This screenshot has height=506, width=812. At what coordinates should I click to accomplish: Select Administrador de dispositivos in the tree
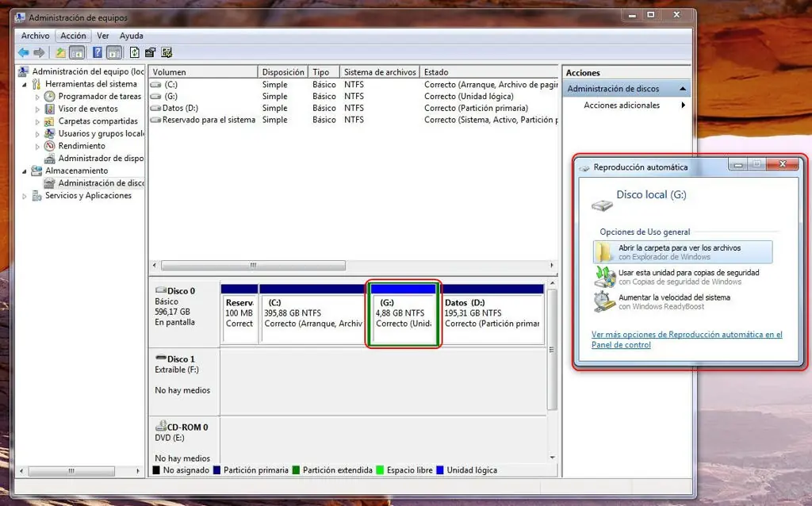coord(100,158)
